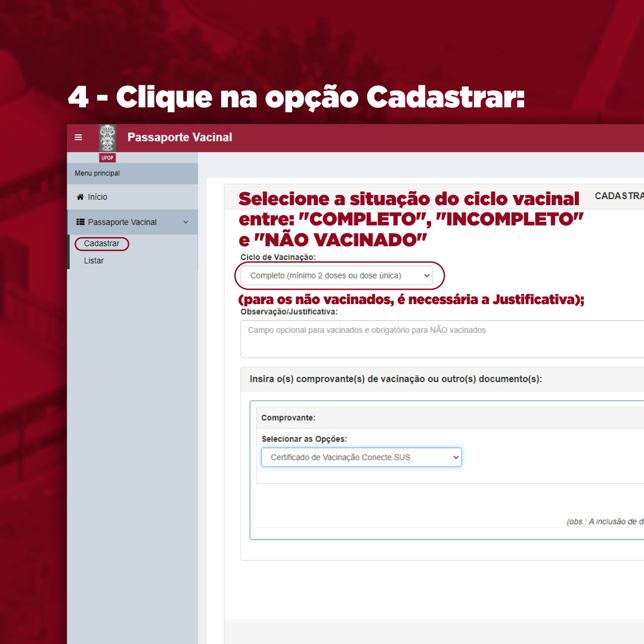Collapse the Passaporte Vacinal chevron
The image size is (644, 644).
pyautogui.click(x=185, y=222)
